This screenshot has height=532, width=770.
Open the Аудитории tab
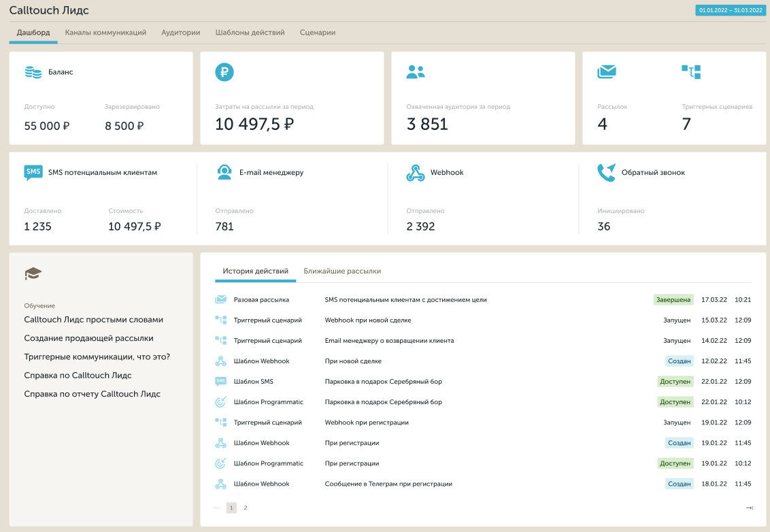[x=180, y=33]
